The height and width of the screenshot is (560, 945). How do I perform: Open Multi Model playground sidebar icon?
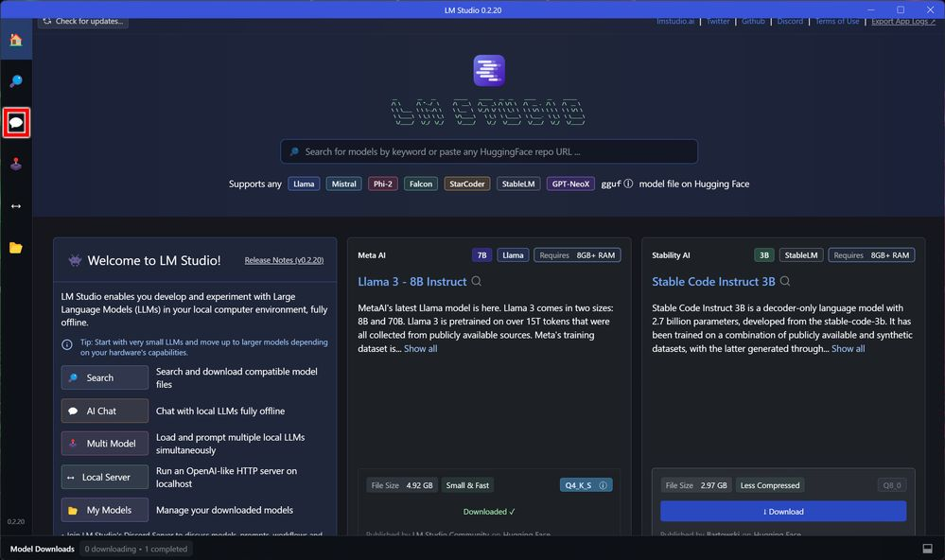(16, 164)
